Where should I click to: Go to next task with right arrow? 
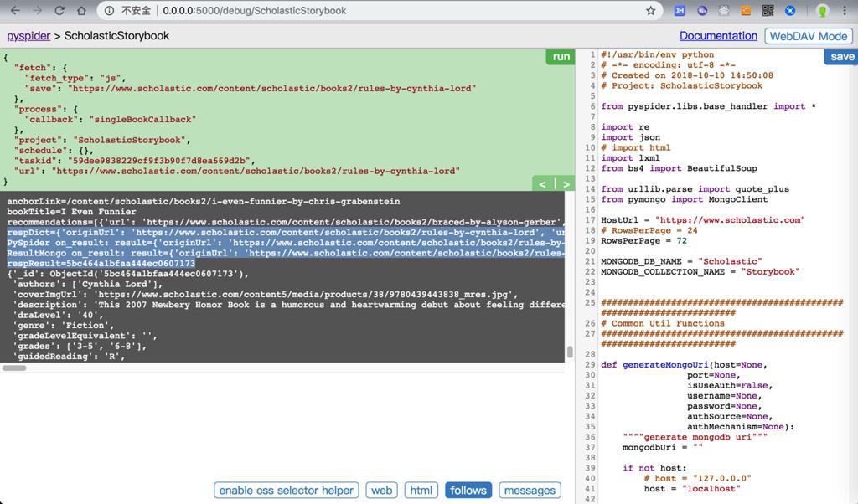[x=566, y=184]
